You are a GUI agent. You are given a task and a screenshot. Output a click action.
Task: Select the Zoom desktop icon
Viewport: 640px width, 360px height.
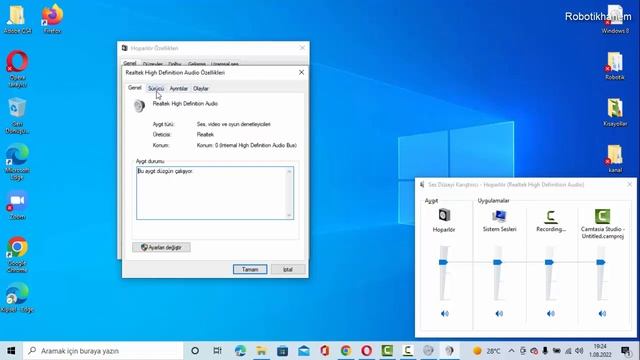[x=17, y=205]
